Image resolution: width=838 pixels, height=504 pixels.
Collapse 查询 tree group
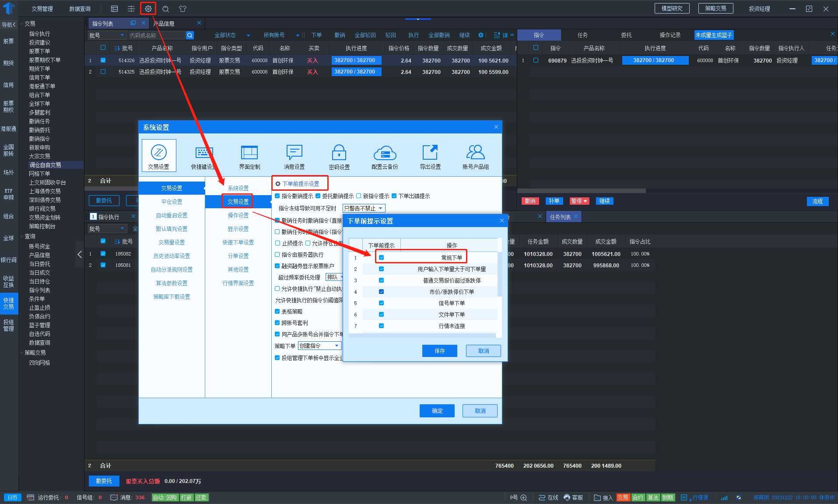pos(22,236)
